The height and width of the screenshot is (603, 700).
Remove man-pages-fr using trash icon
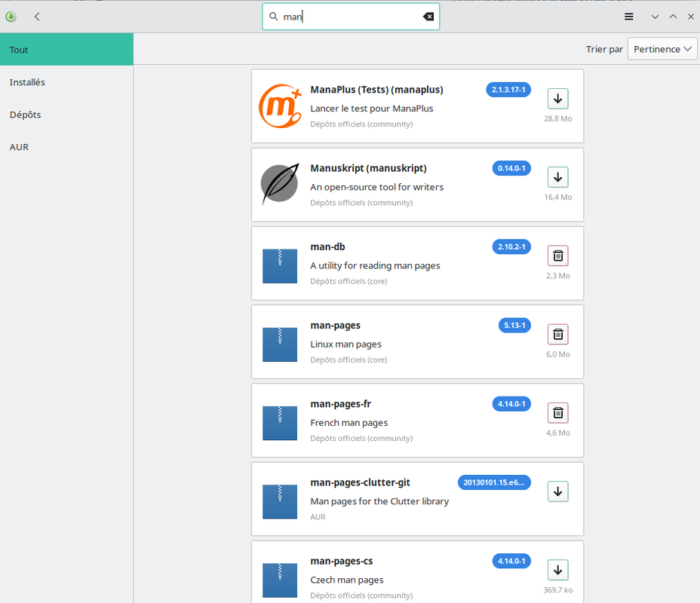click(x=557, y=412)
